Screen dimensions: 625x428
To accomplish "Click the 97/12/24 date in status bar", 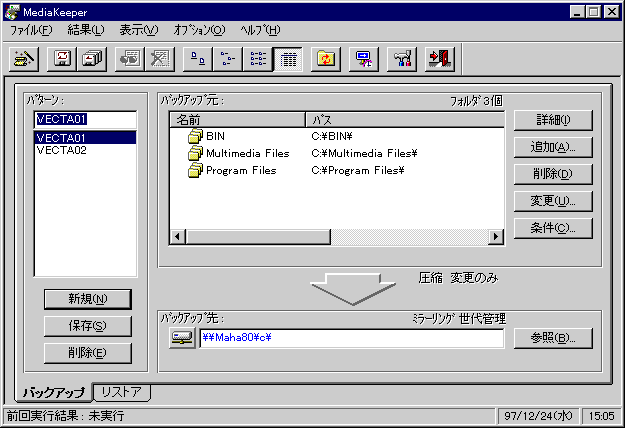I will coord(538,416).
